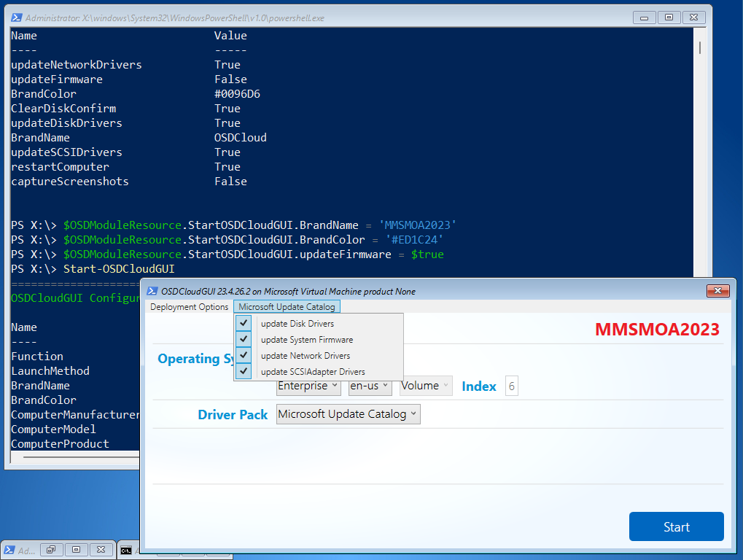Viewport: 743px width, 560px height.
Task: Select the minimized PowerShell window icon
Action: 10,551
